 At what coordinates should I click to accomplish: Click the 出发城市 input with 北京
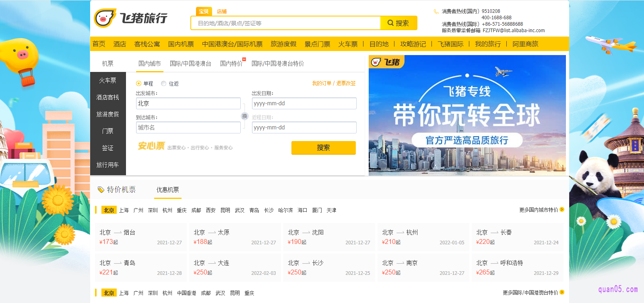(188, 103)
